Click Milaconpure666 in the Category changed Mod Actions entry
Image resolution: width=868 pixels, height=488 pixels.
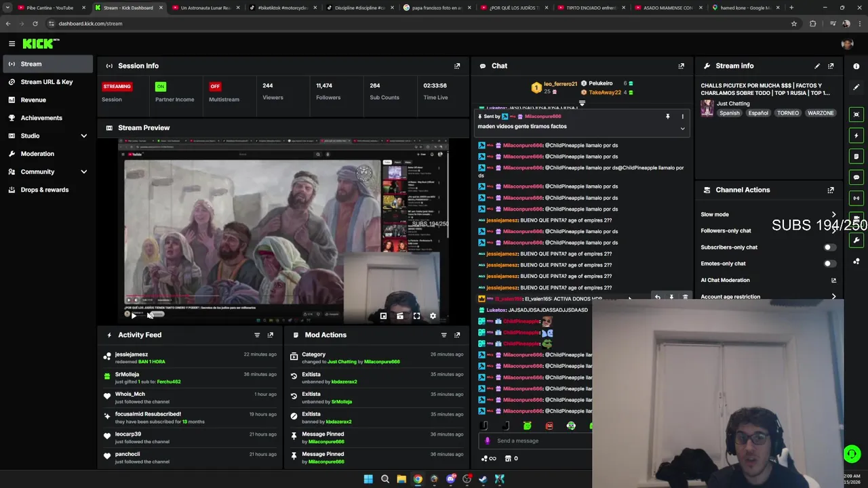[382, 362]
